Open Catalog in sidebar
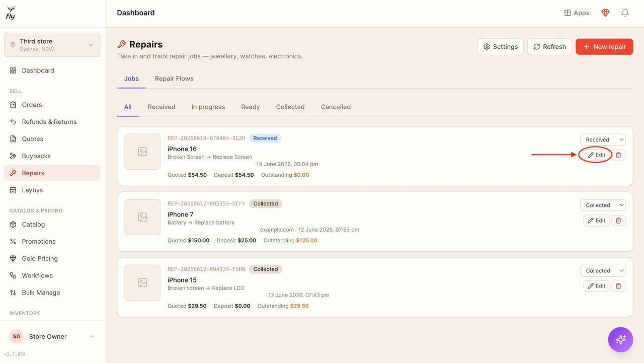 [x=52, y=225]
